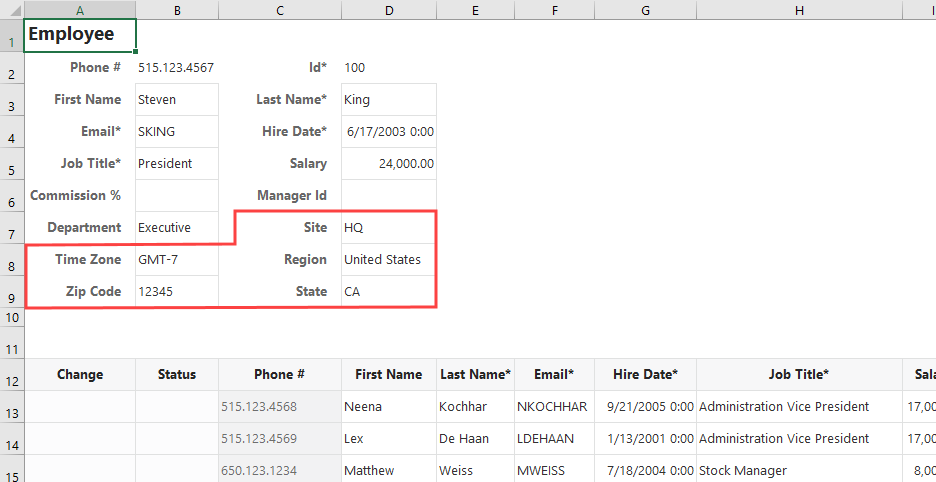Select the Email field with SKING
The width and height of the screenshot is (936, 482).
point(176,132)
